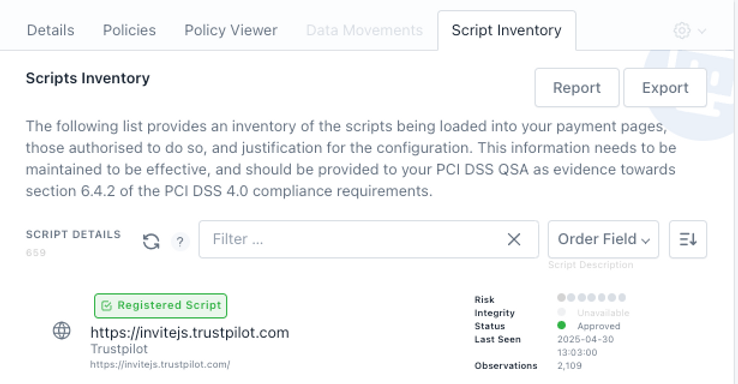Click the Trustpilot description text
This screenshot has height=384, width=738.
(x=119, y=349)
